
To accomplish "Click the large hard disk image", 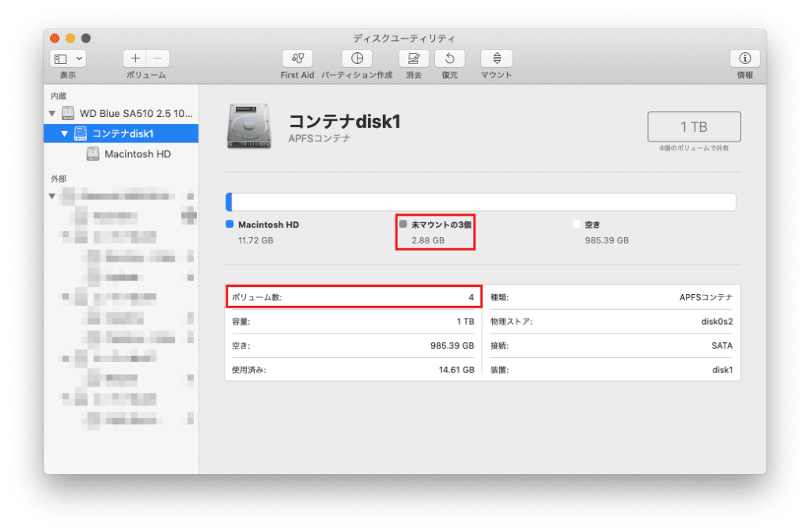I will pos(249,126).
